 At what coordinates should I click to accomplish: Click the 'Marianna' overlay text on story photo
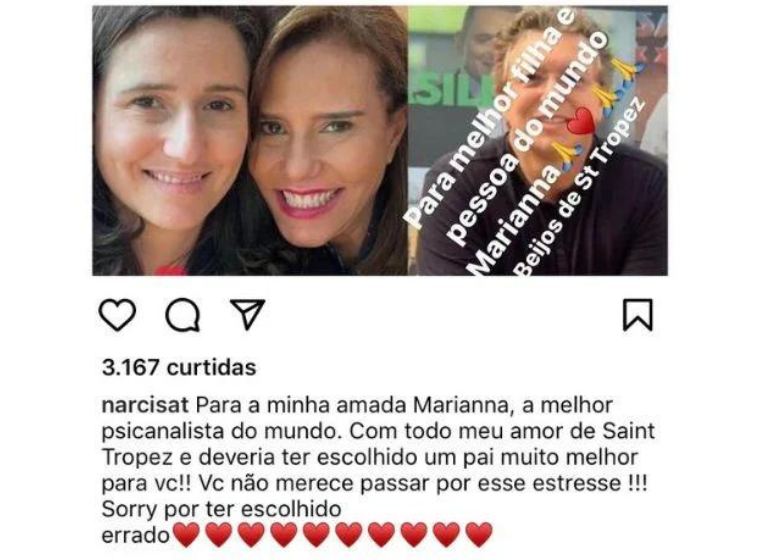point(515,222)
